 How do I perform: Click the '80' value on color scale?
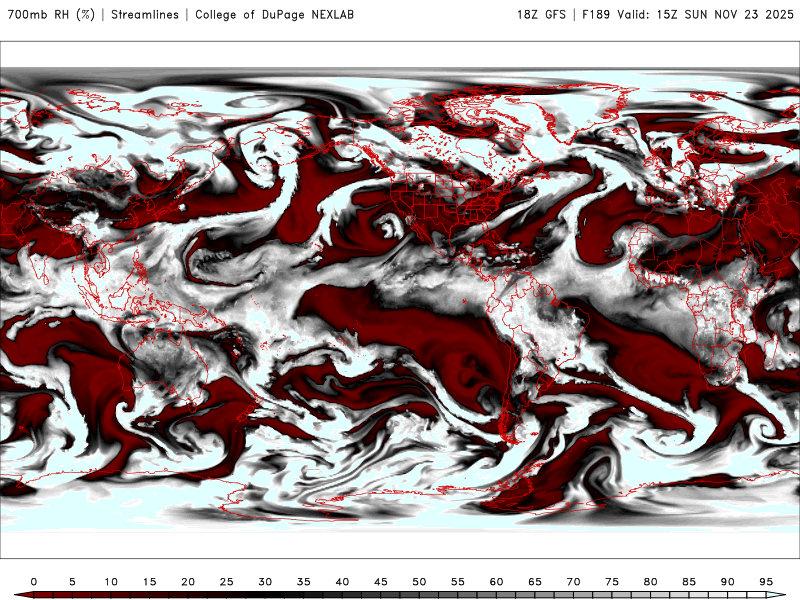point(651,582)
